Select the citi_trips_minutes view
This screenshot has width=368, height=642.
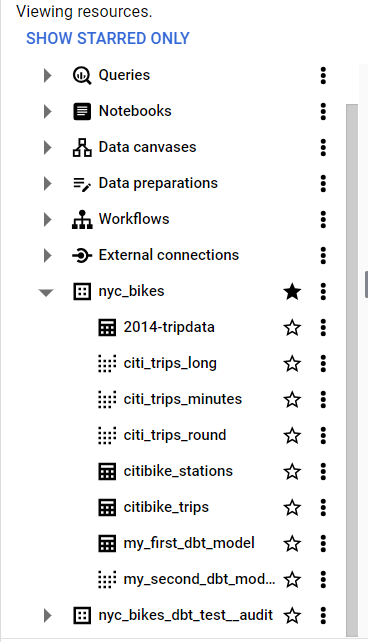183,399
